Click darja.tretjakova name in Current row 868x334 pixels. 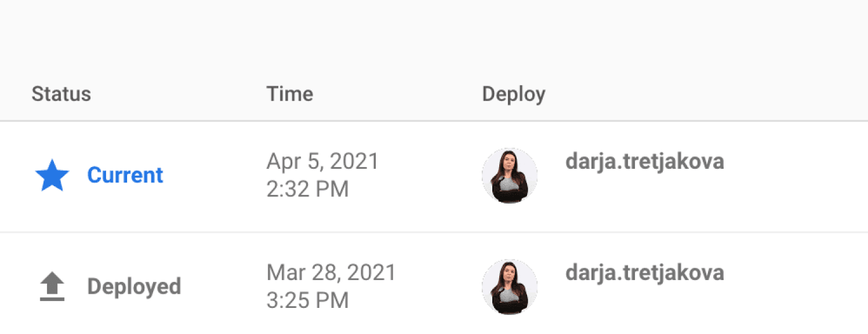tap(645, 162)
